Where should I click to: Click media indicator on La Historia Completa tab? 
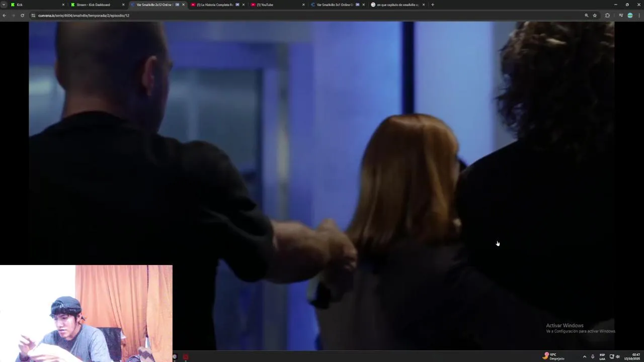point(237,5)
